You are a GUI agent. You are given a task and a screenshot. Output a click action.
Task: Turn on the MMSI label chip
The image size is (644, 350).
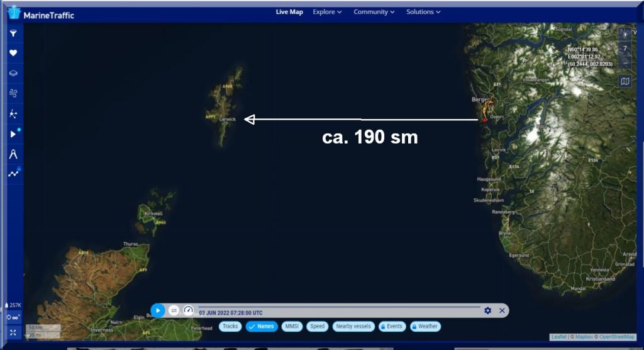(292, 326)
